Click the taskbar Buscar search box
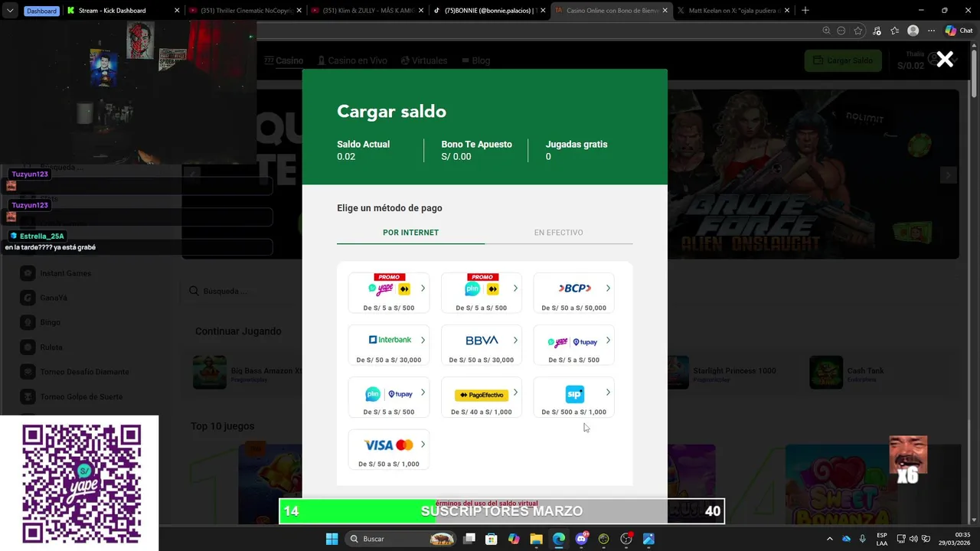 point(401,539)
